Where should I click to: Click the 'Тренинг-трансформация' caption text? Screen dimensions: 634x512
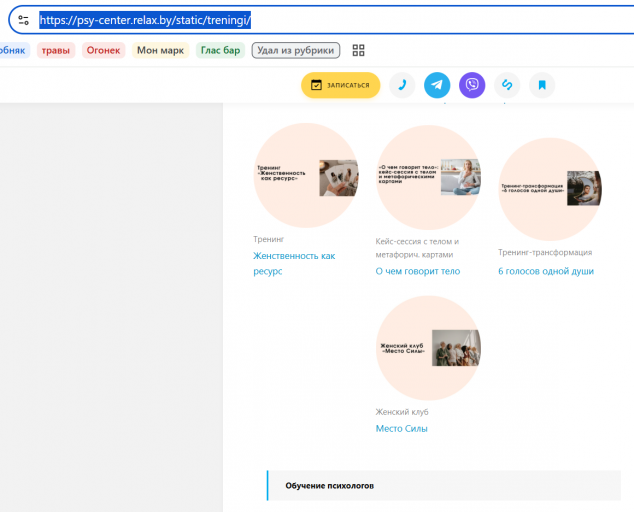click(x=545, y=252)
